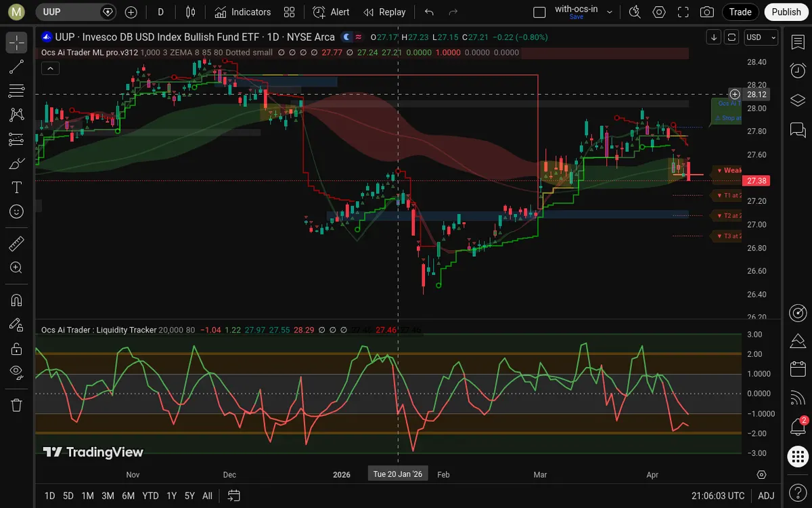Take a chart snapshot with camera
The width and height of the screenshot is (812, 508).
[707, 12]
